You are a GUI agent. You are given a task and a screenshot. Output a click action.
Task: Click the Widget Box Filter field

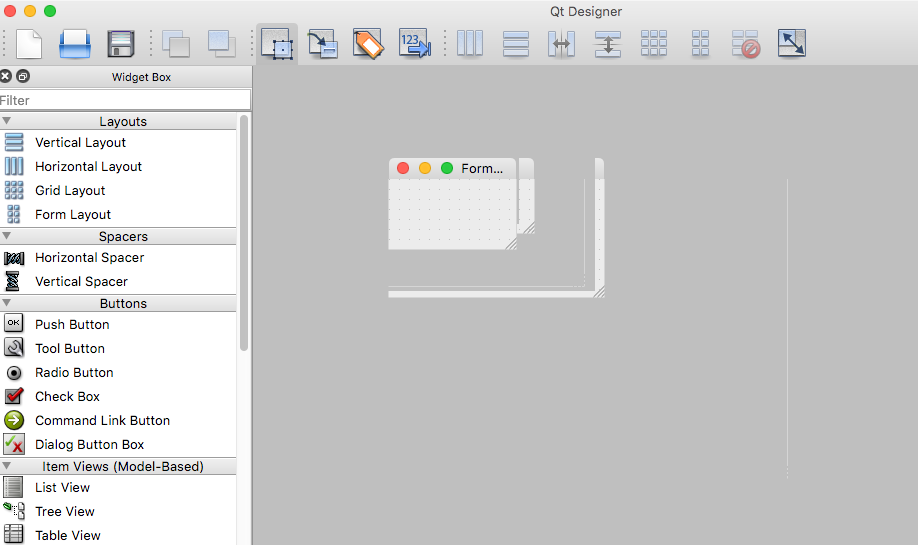(x=125, y=100)
